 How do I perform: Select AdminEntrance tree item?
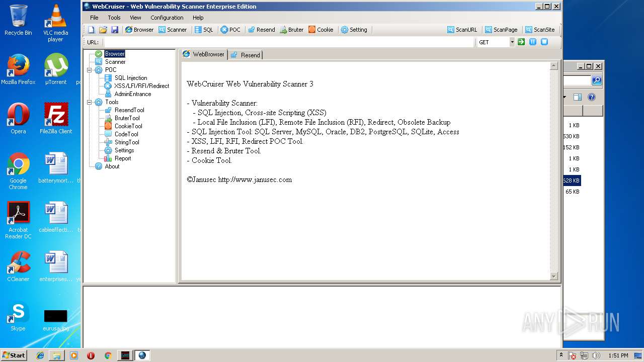coord(133,94)
